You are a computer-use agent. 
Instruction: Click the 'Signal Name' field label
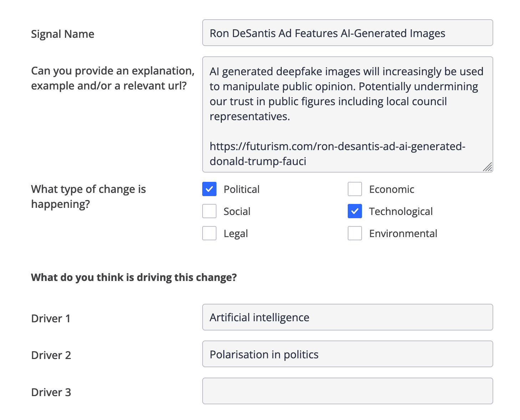pos(63,34)
